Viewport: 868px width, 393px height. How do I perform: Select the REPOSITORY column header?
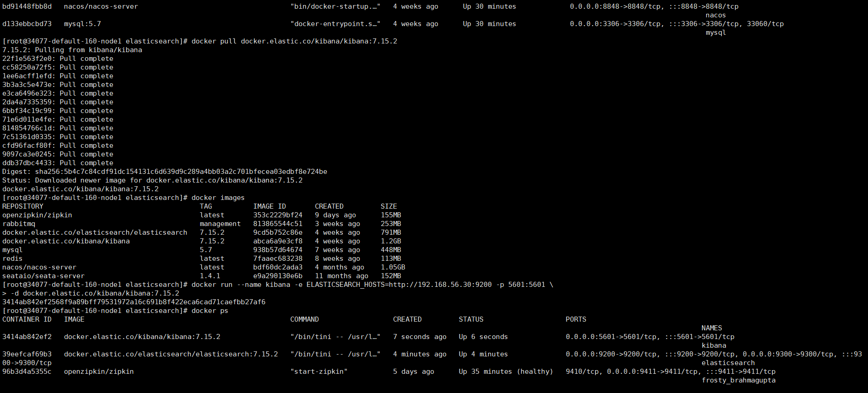(23, 206)
